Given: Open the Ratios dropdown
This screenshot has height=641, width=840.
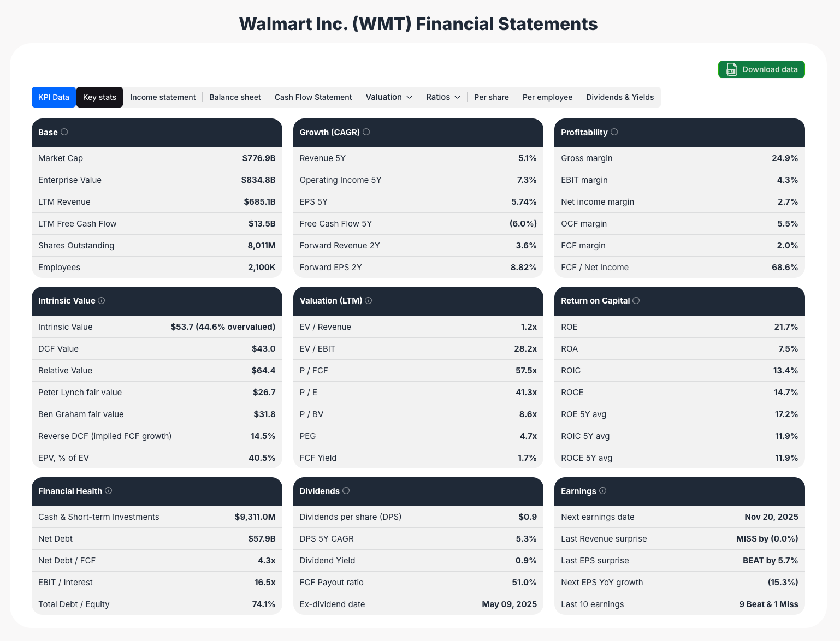Looking at the screenshot, I should click(442, 97).
